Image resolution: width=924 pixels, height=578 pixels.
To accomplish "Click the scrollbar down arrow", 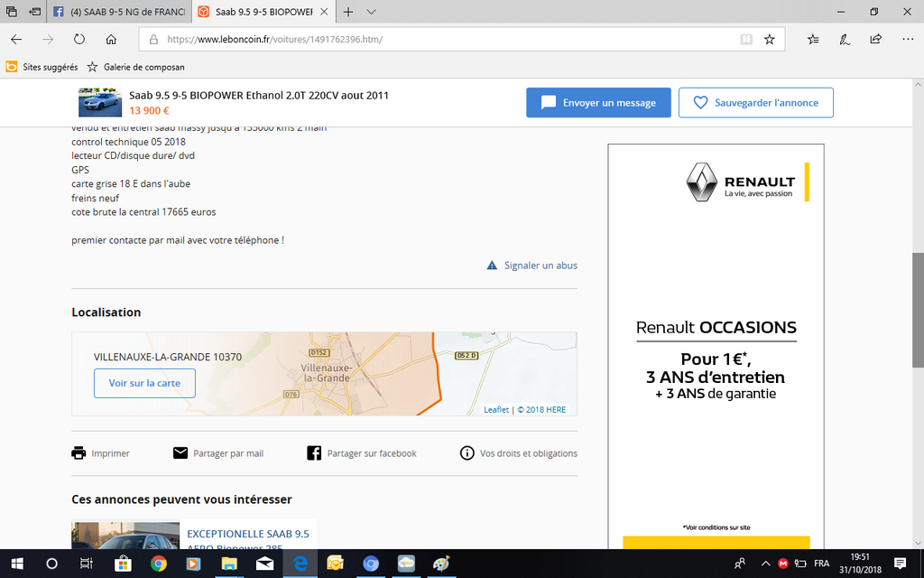I will 918,543.
